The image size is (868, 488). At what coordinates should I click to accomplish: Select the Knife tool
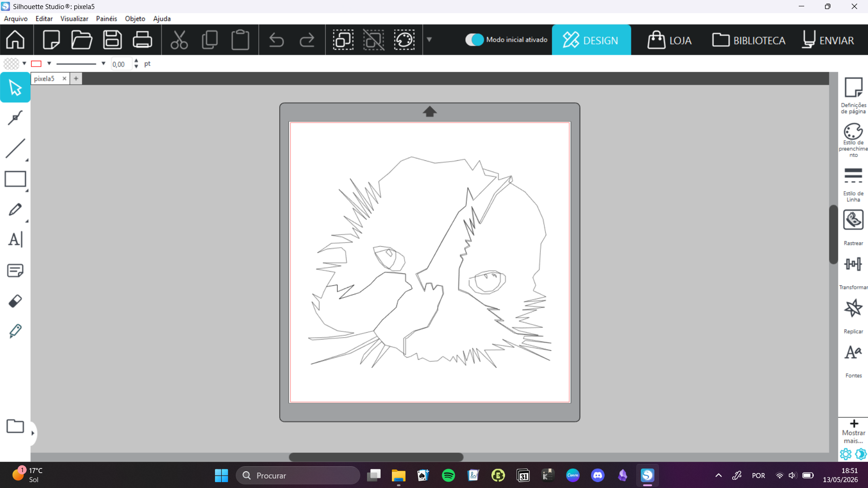[x=15, y=331]
